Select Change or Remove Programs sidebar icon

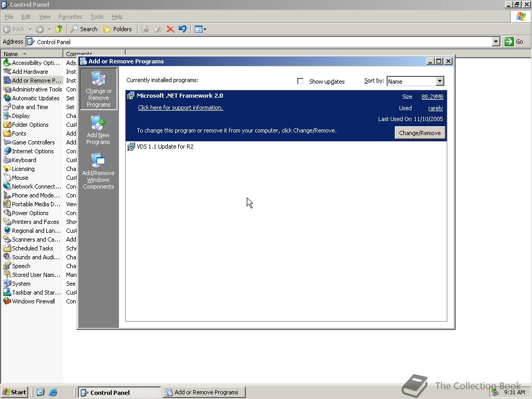click(x=98, y=89)
